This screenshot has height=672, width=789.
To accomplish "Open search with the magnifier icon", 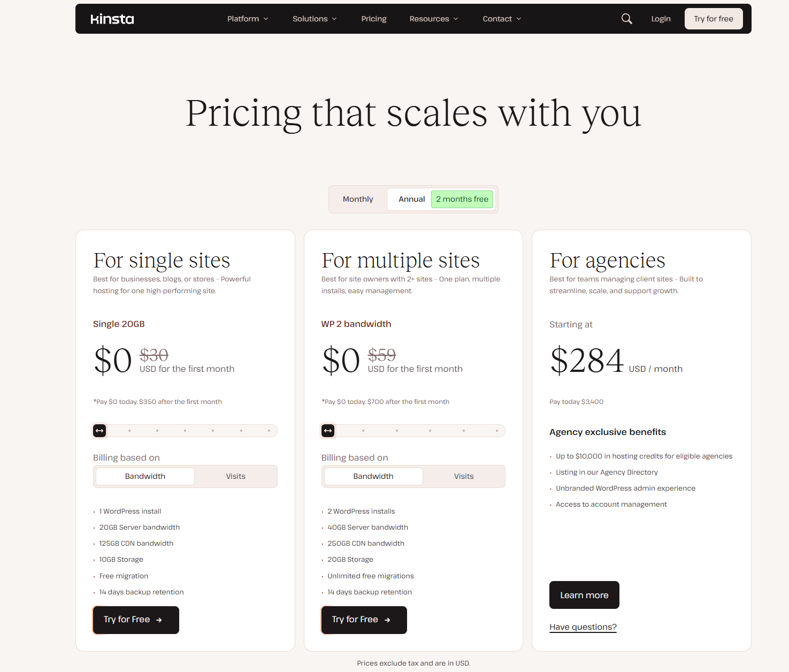I will [626, 19].
